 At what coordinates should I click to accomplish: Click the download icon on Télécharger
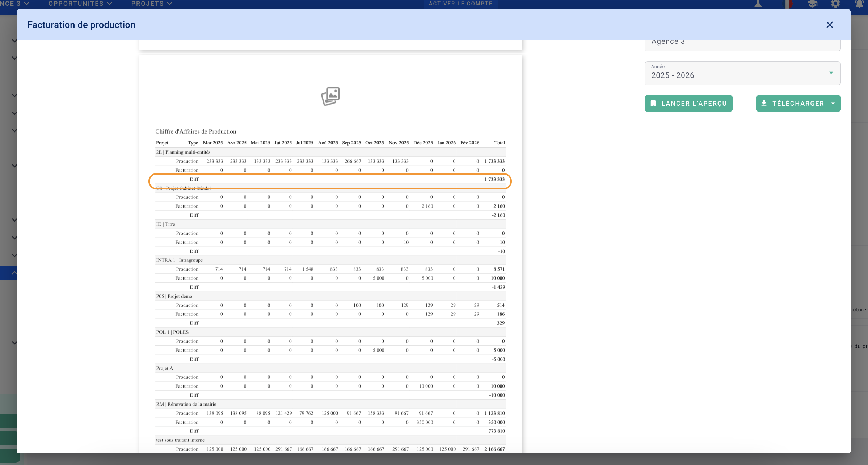click(764, 103)
